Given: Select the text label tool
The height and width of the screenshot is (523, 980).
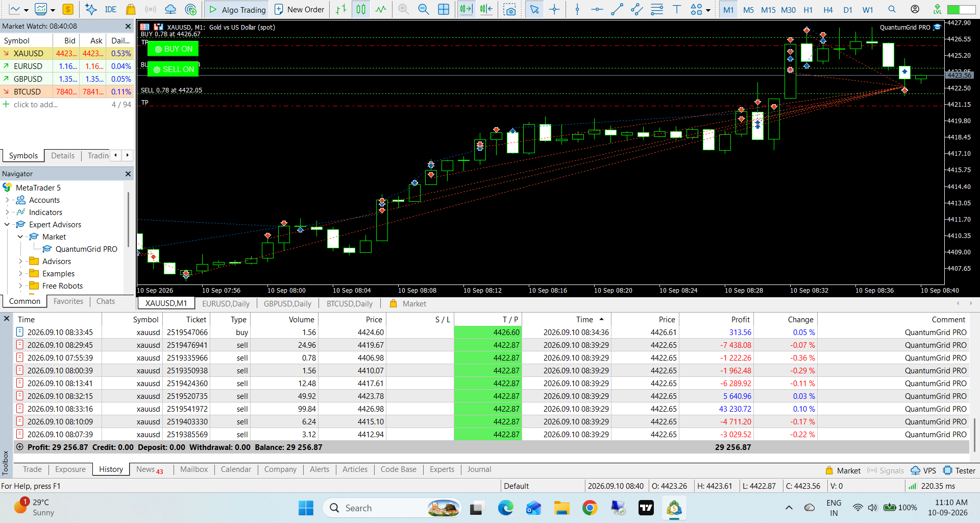Looking at the screenshot, I should 677,9.
